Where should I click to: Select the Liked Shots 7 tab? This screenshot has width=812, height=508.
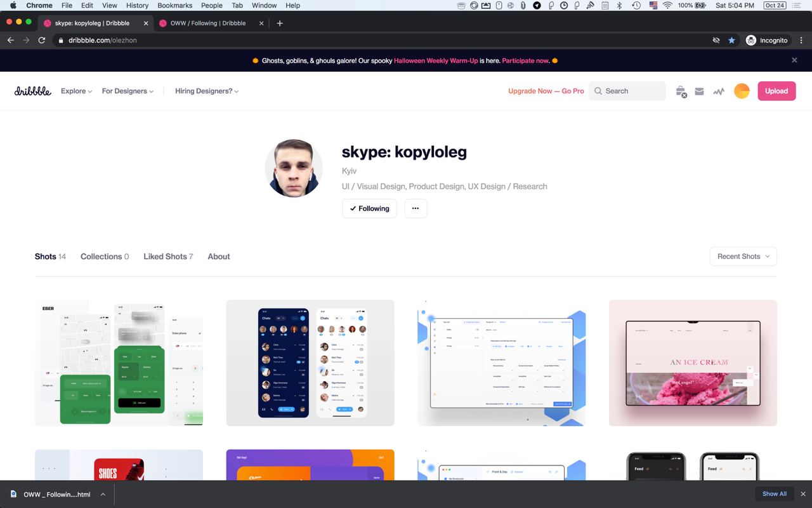coord(168,257)
